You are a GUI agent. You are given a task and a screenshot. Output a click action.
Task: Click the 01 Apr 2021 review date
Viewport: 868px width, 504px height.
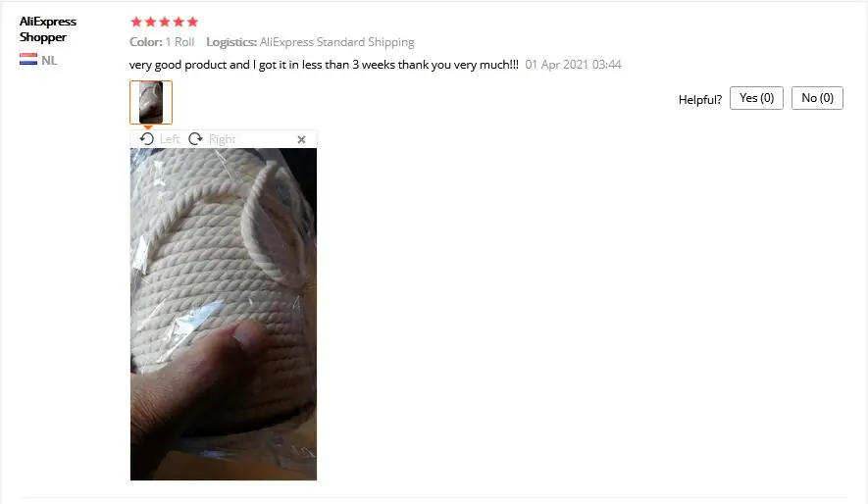pos(573,64)
